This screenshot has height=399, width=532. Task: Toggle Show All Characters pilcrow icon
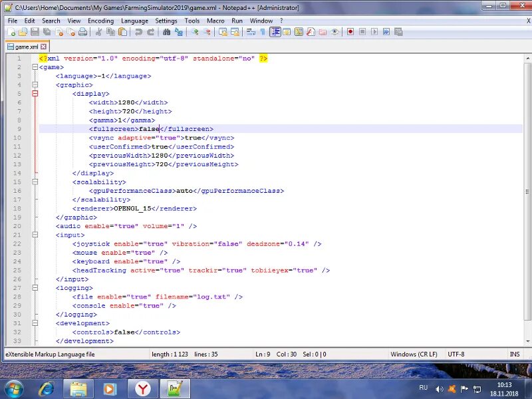(x=263, y=32)
